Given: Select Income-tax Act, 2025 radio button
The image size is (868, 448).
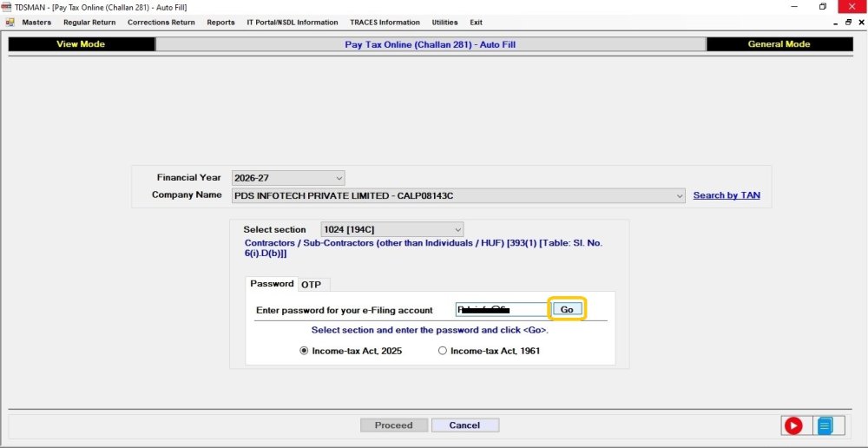Looking at the screenshot, I should tap(303, 351).
